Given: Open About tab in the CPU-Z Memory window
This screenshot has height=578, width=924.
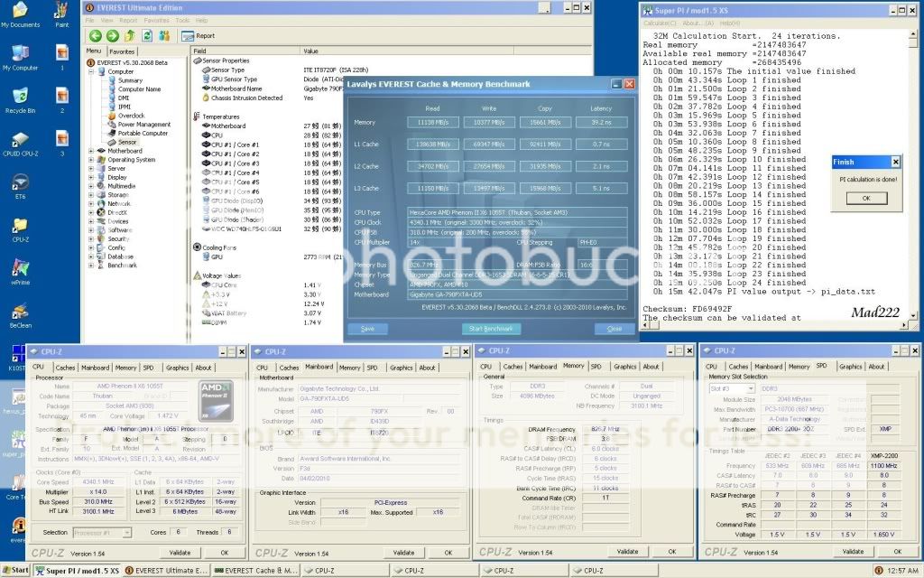Looking at the screenshot, I should pos(651,367).
